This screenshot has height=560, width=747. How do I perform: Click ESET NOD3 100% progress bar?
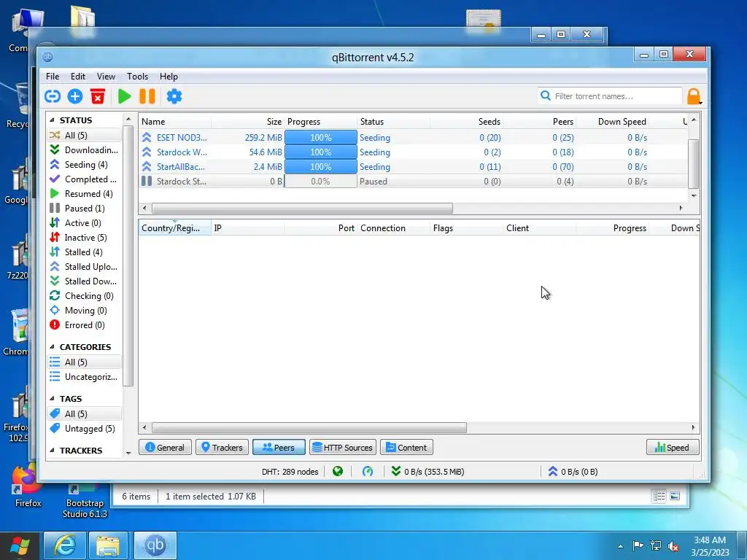point(321,138)
